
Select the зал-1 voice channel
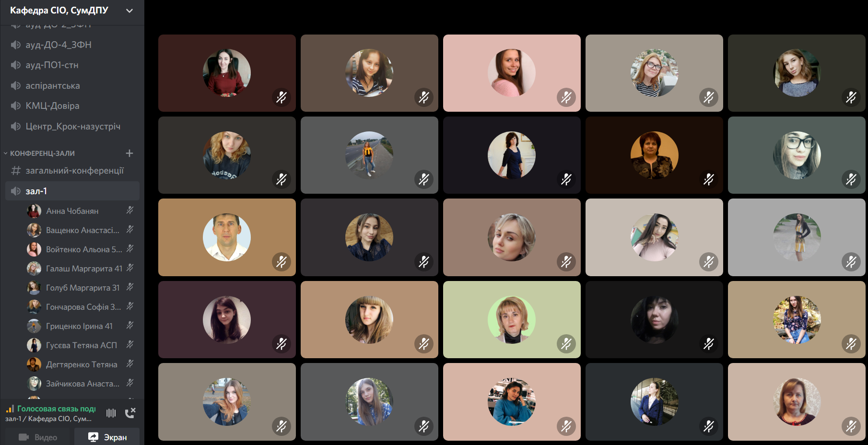click(x=72, y=191)
